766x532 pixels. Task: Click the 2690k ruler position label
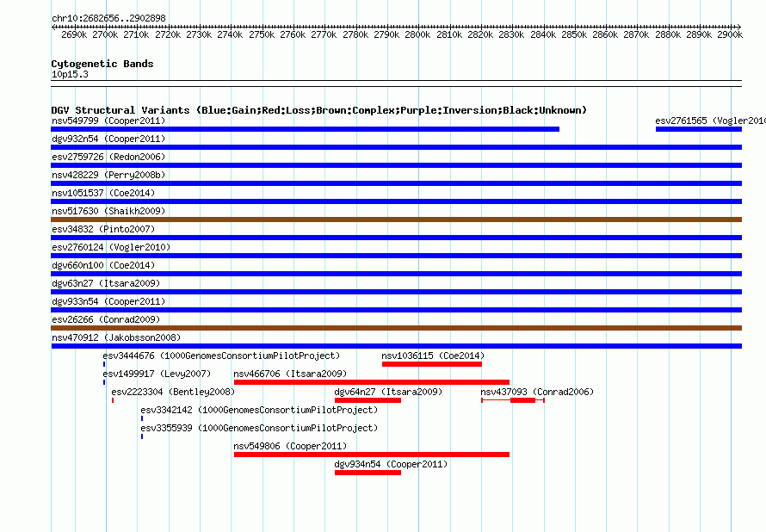click(x=74, y=34)
